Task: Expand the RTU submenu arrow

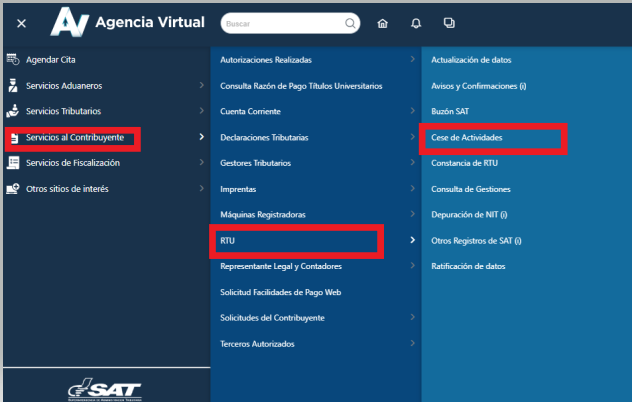Action: click(413, 240)
